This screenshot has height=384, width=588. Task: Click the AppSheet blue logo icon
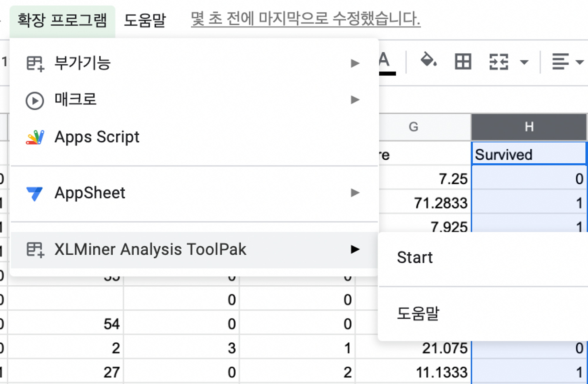(35, 193)
